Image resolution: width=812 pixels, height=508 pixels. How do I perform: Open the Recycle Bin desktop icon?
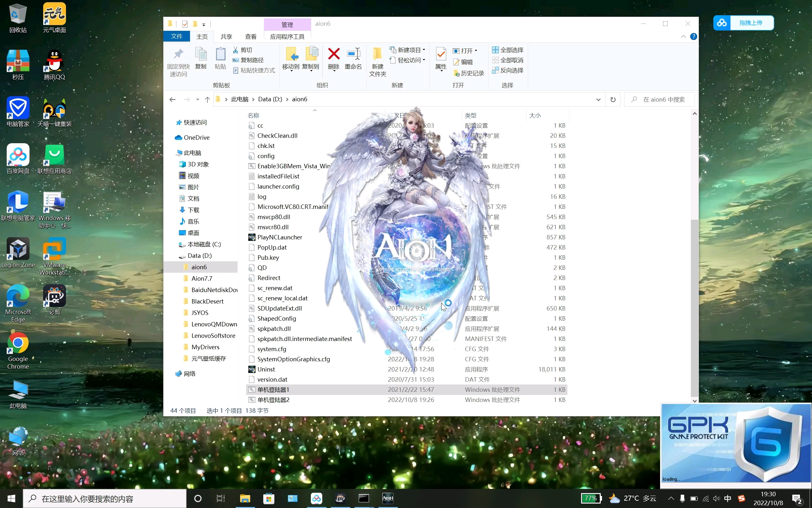click(x=18, y=18)
